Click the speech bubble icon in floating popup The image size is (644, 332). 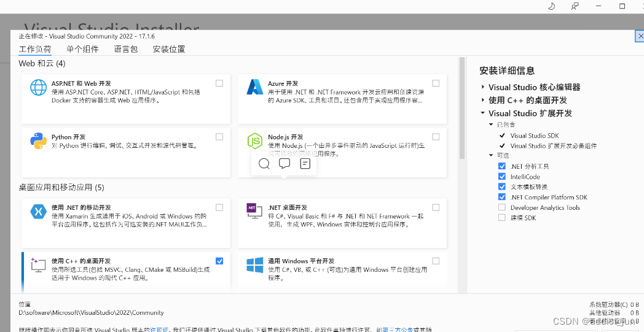[285, 163]
